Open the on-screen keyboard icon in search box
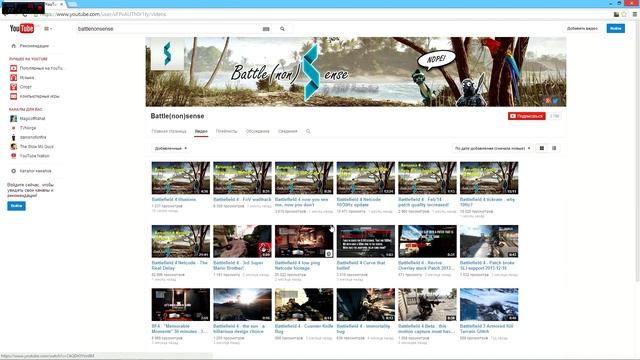 [266, 29]
